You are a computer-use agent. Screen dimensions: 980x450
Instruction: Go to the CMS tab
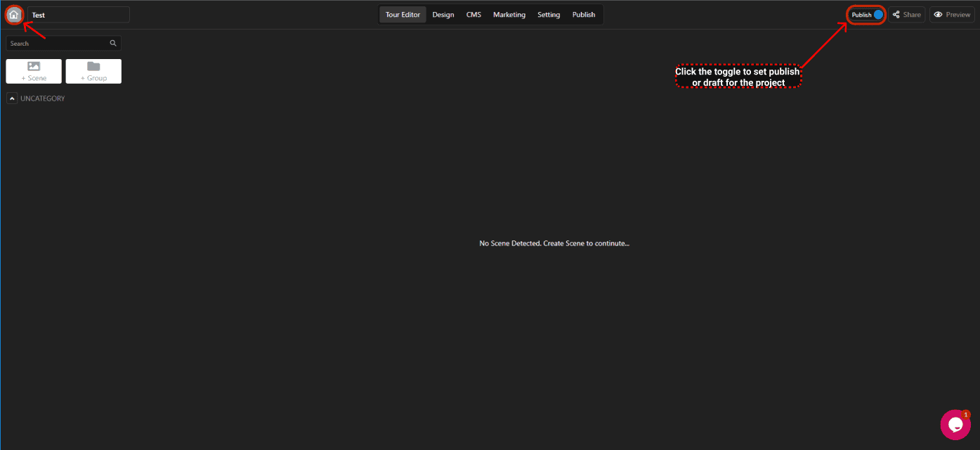point(473,15)
